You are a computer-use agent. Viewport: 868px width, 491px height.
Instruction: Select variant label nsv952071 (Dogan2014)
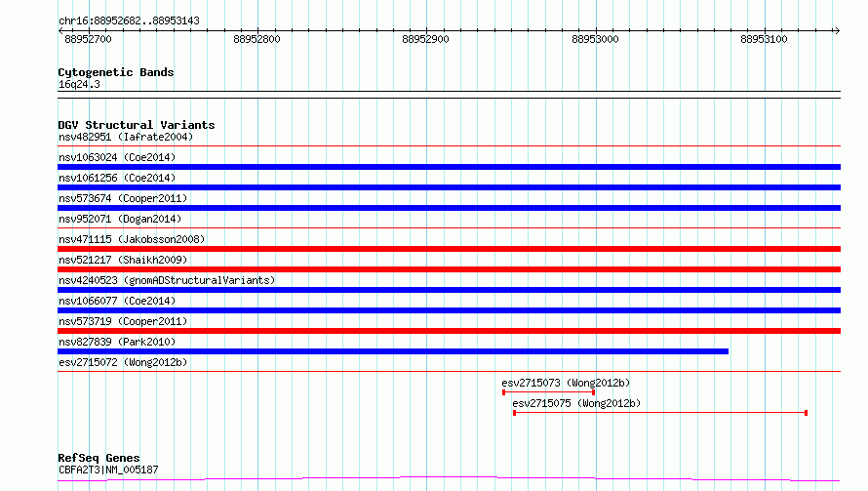120,219
